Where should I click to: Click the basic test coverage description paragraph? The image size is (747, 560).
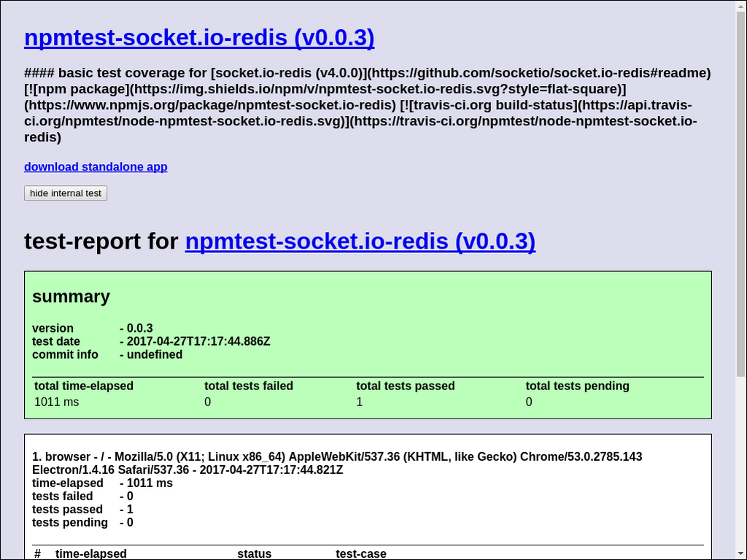368,105
